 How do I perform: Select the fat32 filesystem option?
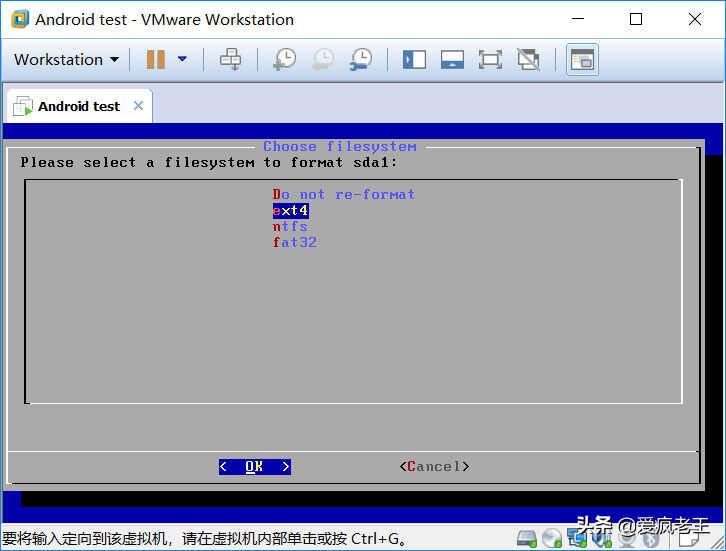[294, 242]
